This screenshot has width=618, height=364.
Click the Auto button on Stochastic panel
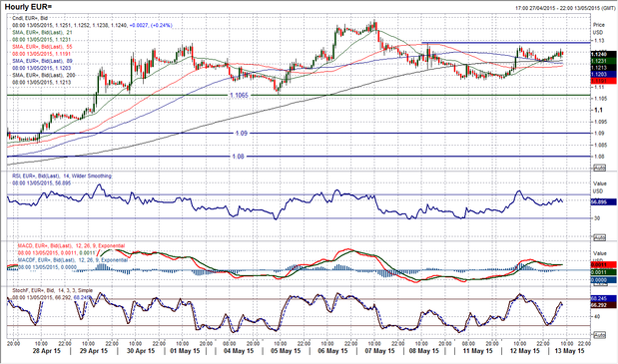tap(599, 335)
